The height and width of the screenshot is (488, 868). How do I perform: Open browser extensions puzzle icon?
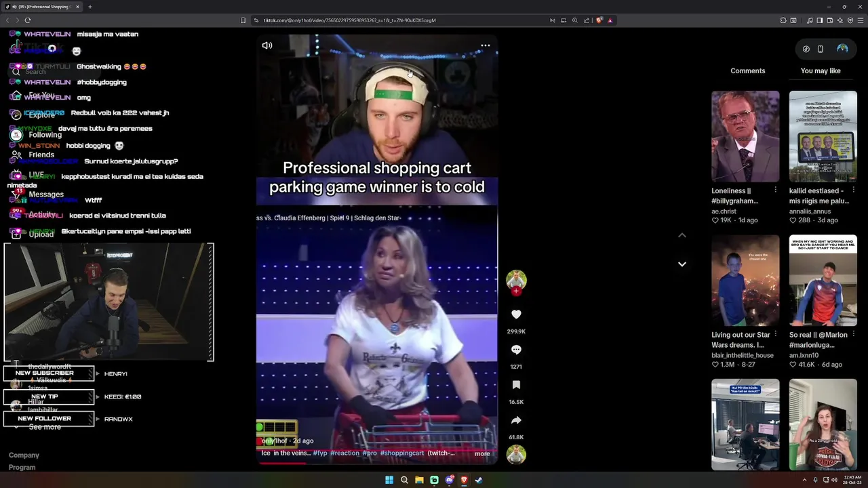(782, 20)
